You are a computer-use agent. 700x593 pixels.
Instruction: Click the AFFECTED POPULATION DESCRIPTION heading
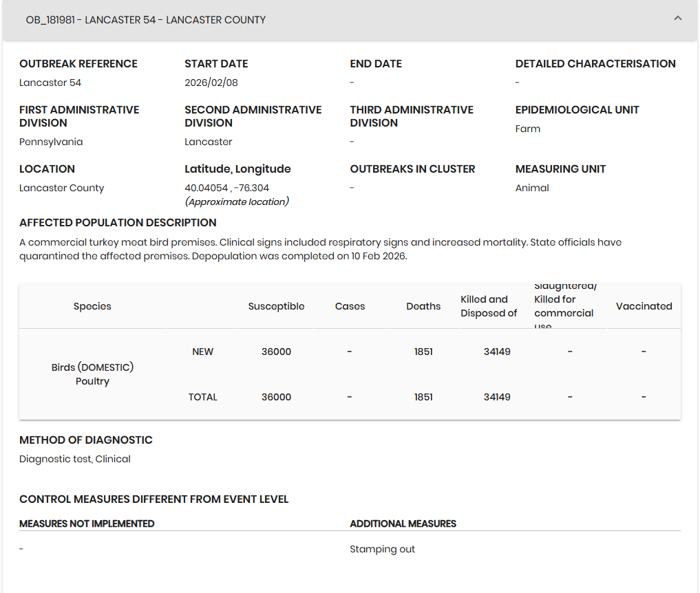118,223
